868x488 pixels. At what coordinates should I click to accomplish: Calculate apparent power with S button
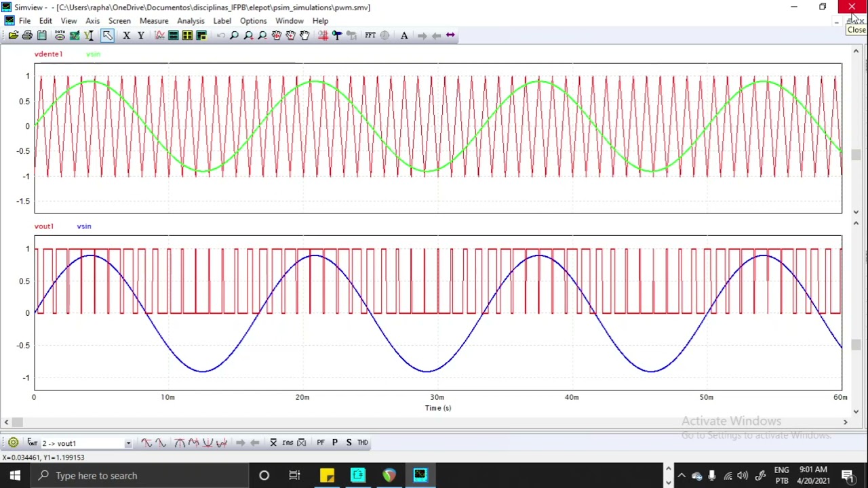point(349,443)
